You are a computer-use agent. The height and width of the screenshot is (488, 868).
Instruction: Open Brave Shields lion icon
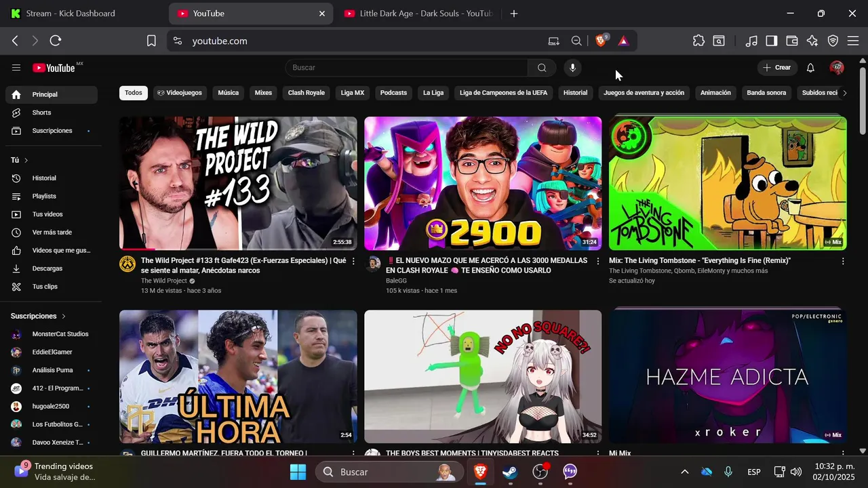click(601, 41)
